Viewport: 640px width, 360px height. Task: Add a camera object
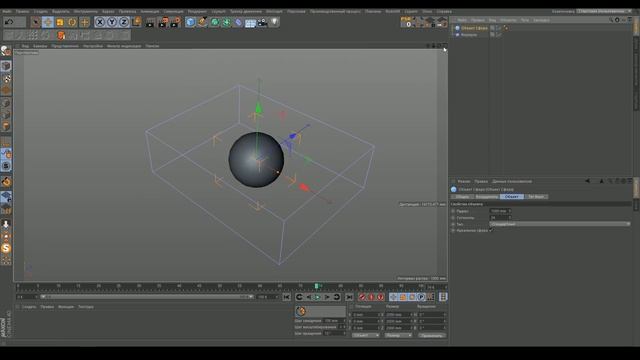[262, 22]
